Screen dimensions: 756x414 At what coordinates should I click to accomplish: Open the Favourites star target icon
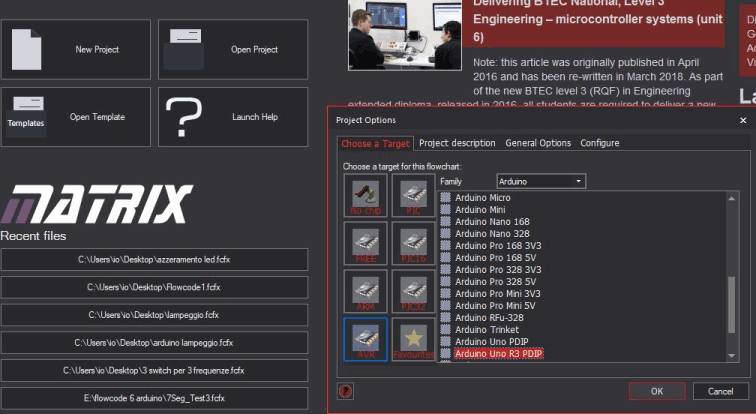tap(413, 339)
